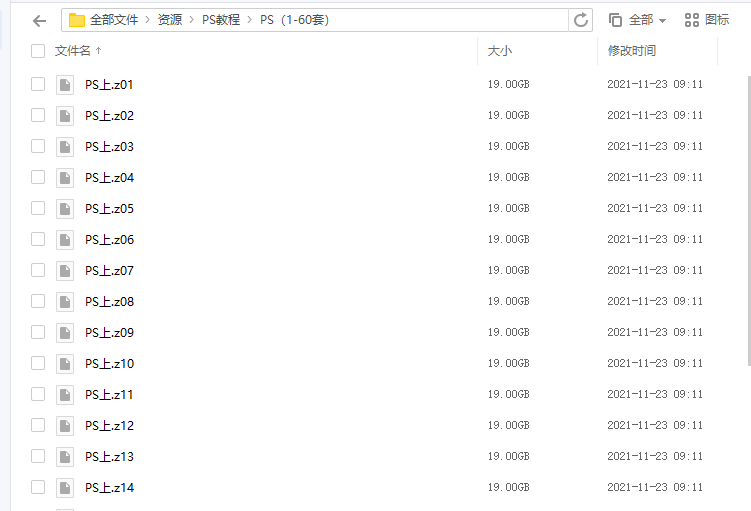Select file name PS上.z09
Image resolution: width=751 pixels, height=511 pixels.
click(109, 333)
